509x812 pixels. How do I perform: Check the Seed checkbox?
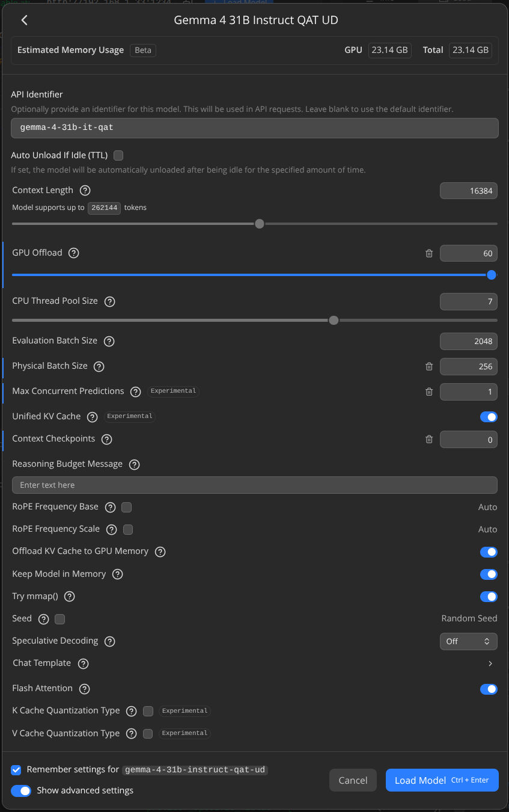[60, 619]
